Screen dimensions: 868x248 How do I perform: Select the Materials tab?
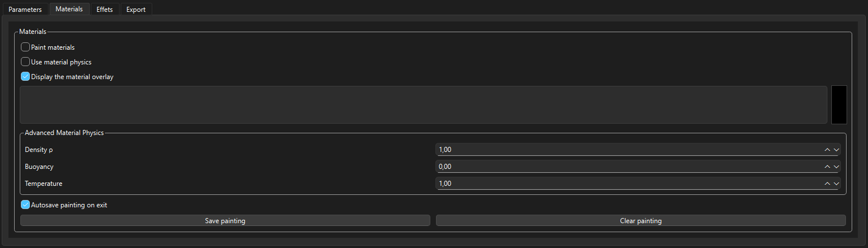[69, 9]
